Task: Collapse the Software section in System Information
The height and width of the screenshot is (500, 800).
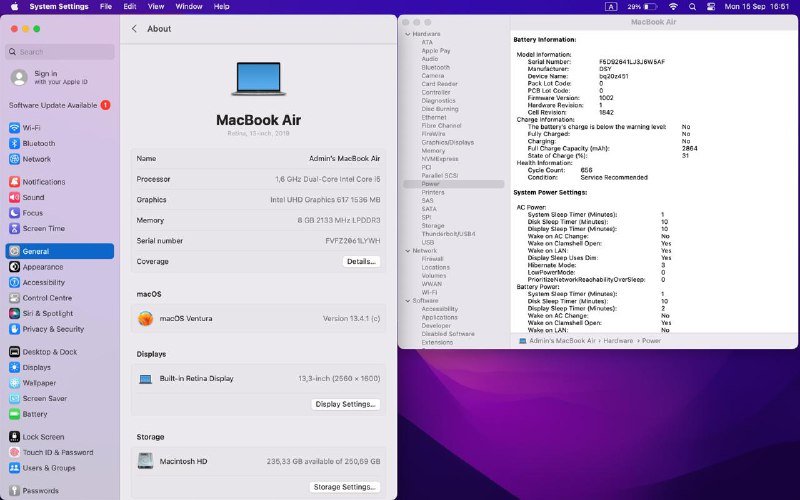Action: 408,301
